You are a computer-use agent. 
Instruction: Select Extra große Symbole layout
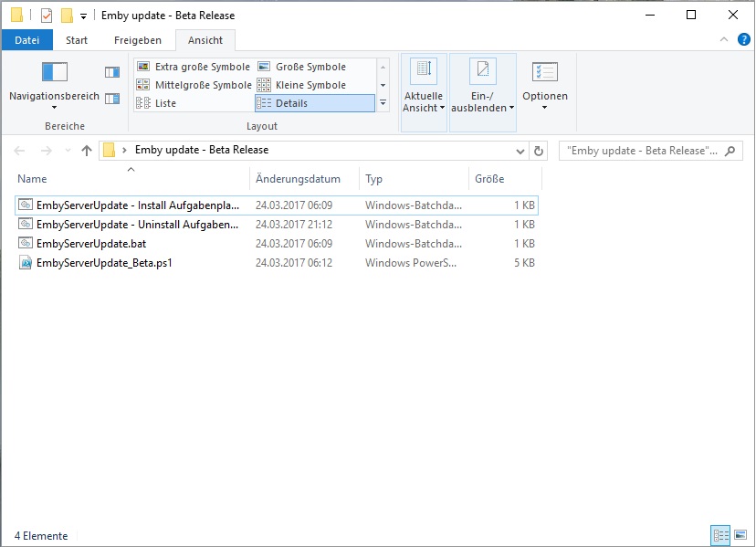194,67
